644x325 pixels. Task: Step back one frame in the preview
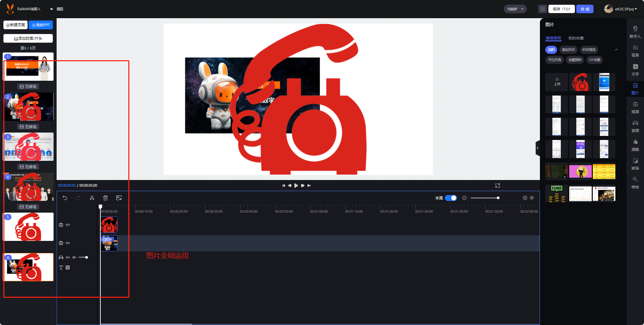(290, 185)
